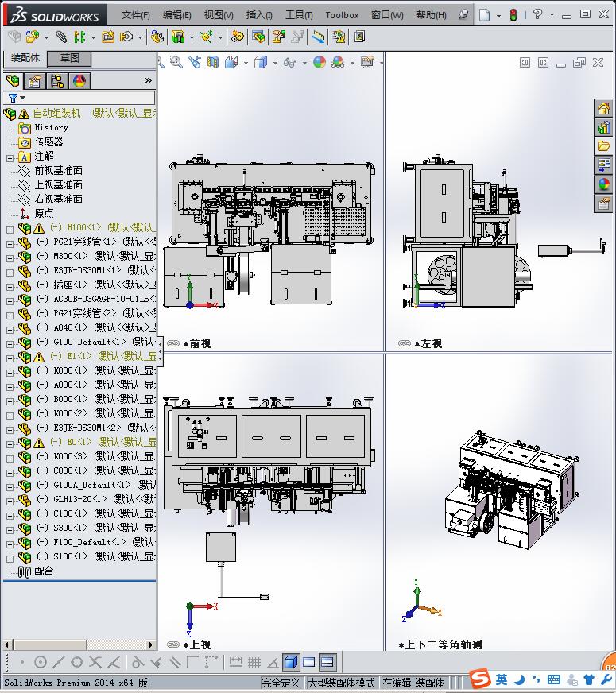
Task: Click the Sogou soft keyboard icon in the tray
Action: 554,679
